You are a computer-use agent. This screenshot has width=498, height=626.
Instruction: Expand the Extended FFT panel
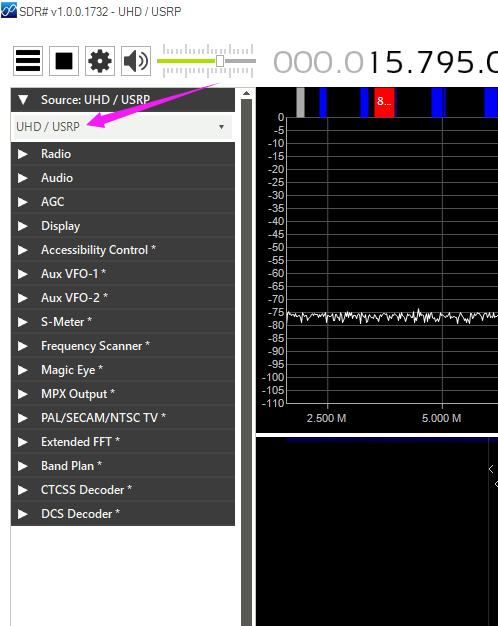123,442
